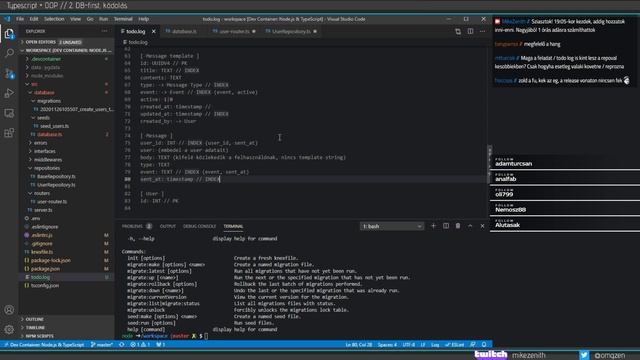Open Dev Container remote indicator in status bar

pyautogui.click(x=44, y=345)
